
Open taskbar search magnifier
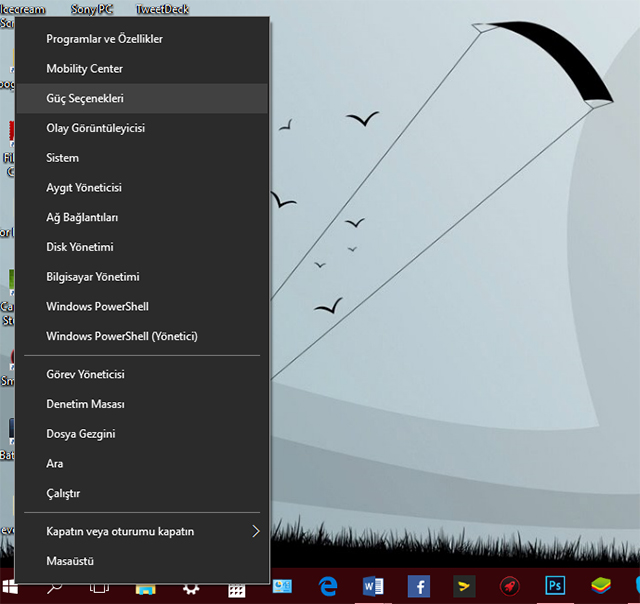point(55,588)
